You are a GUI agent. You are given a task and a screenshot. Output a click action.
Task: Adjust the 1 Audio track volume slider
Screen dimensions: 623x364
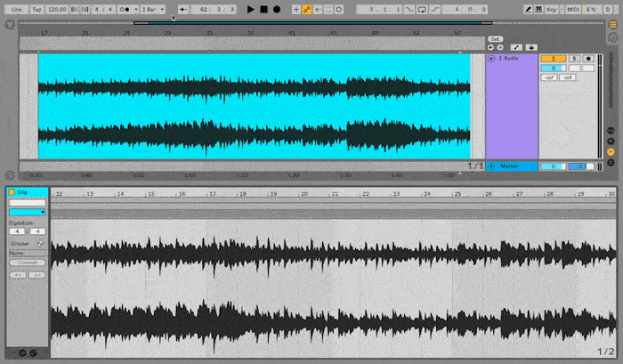[553, 68]
